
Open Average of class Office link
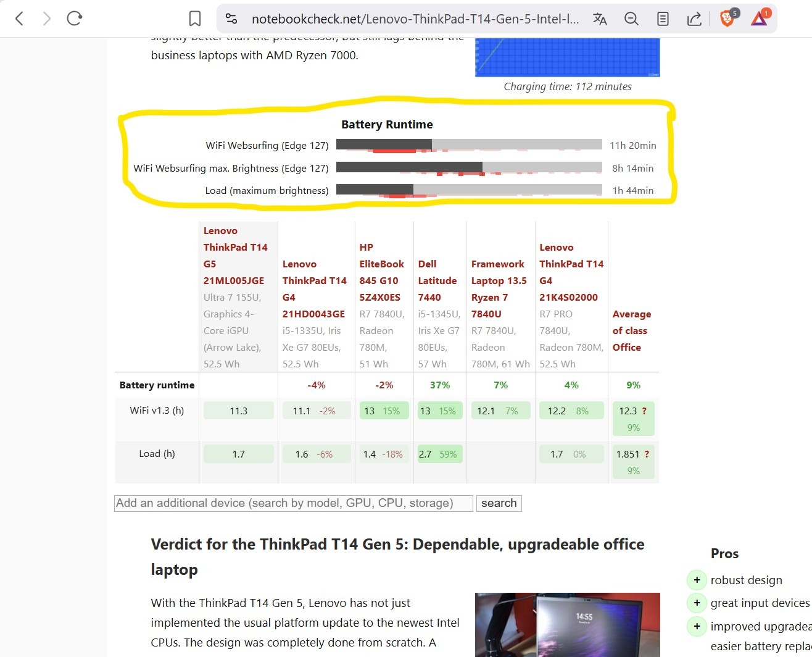[x=632, y=331]
